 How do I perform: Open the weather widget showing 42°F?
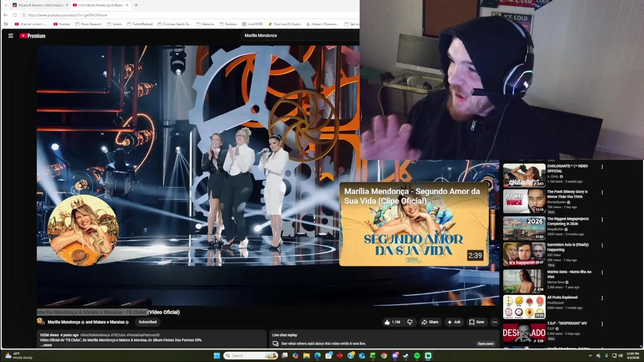(x=19, y=355)
